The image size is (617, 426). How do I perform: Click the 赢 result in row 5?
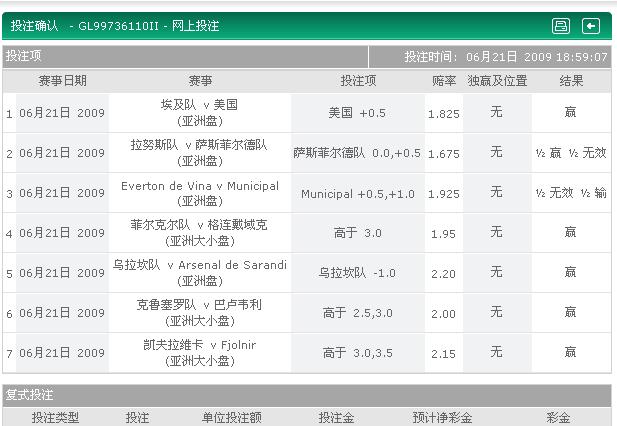571,272
